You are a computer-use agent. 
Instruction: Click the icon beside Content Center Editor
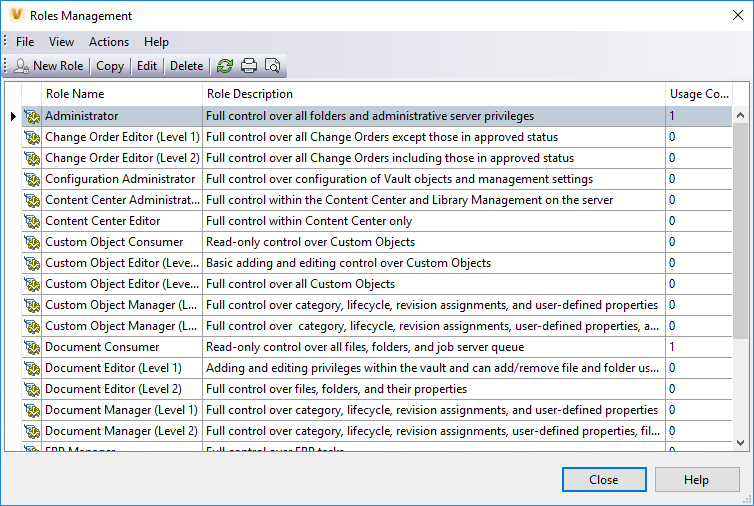tap(32, 221)
